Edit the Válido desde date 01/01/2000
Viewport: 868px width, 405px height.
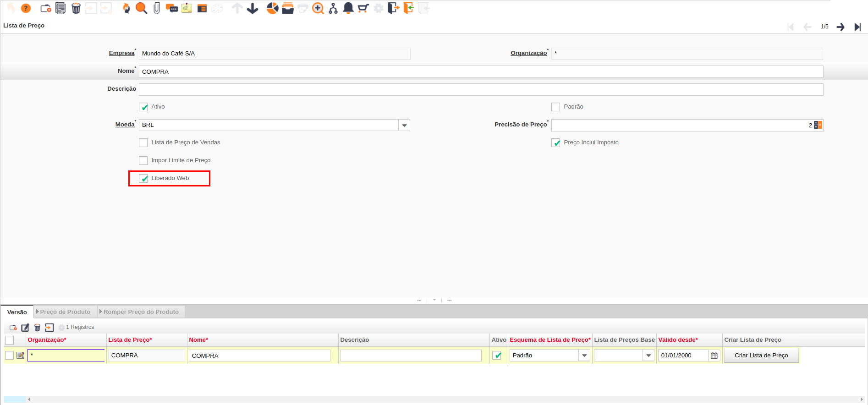[x=683, y=356]
